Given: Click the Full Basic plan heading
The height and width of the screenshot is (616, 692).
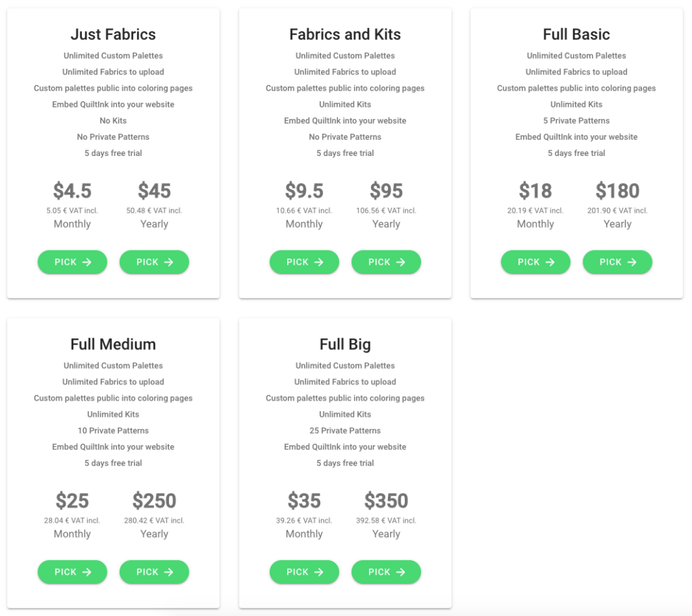Looking at the screenshot, I should [x=576, y=34].
